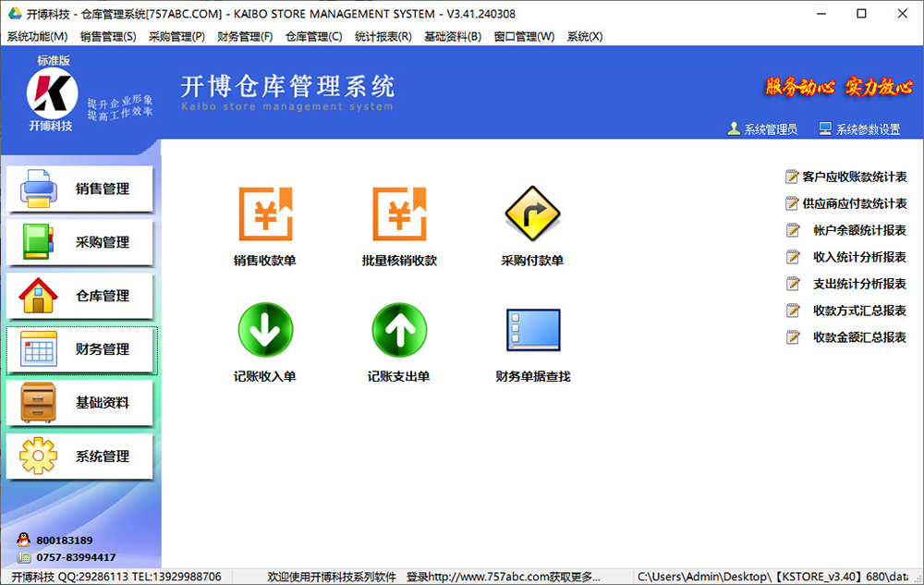Click the notepad icon beside 帐户余额统计报表

tap(793, 230)
